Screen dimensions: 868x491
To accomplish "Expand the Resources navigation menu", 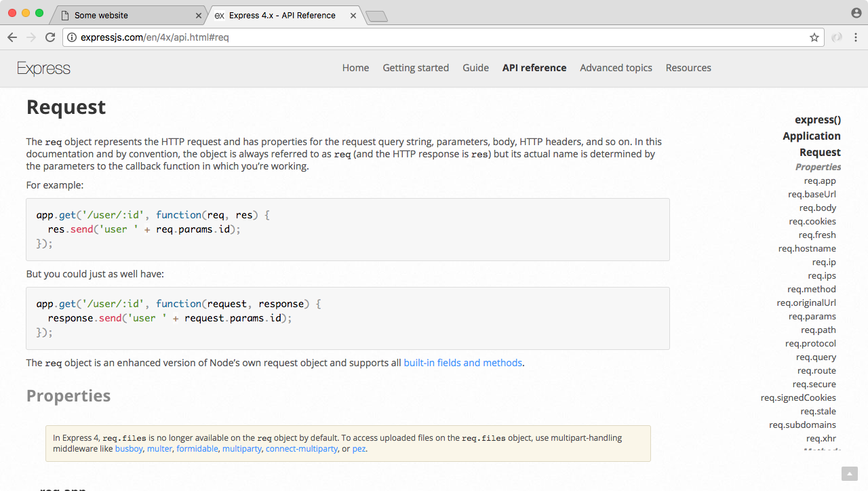I will point(688,68).
